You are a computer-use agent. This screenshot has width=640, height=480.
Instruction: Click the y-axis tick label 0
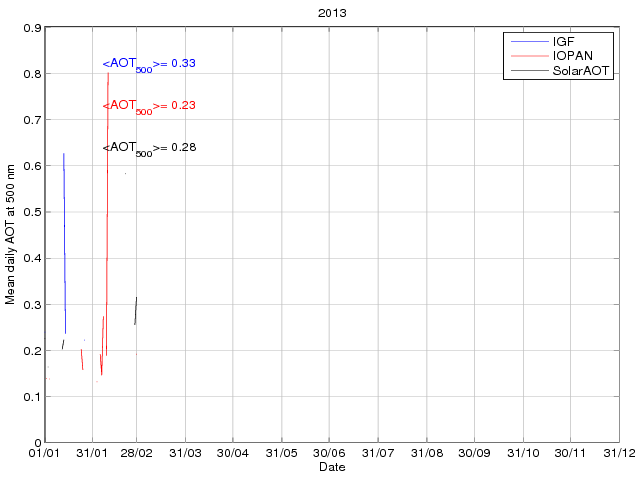[x=38, y=442]
